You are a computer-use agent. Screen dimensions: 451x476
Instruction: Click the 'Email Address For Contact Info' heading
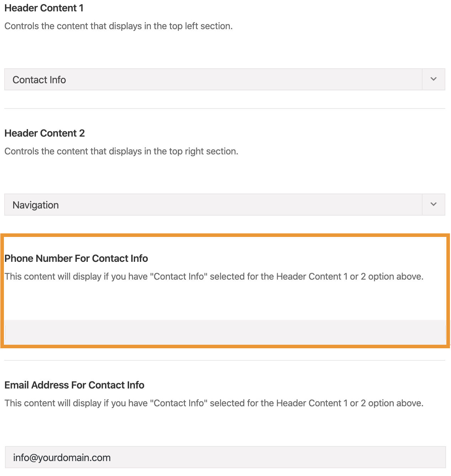pyautogui.click(x=74, y=385)
